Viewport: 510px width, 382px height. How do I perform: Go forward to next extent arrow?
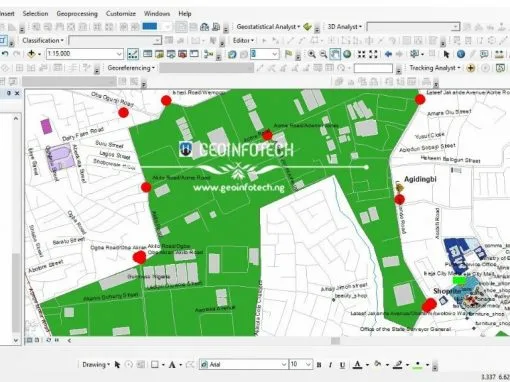[x=399, y=54]
